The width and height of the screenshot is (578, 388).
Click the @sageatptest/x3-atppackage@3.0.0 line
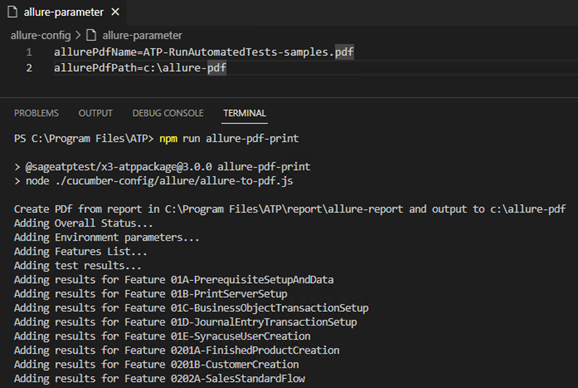click(162, 167)
